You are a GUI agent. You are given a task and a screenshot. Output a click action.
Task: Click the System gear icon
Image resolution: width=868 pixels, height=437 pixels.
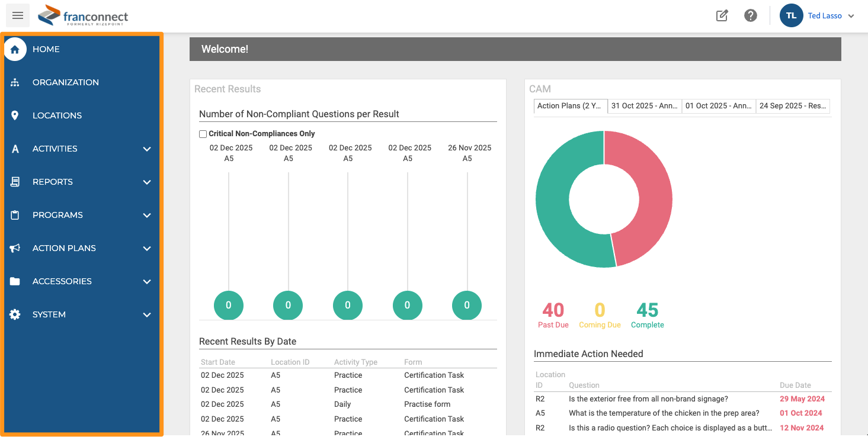[x=15, y=314]
